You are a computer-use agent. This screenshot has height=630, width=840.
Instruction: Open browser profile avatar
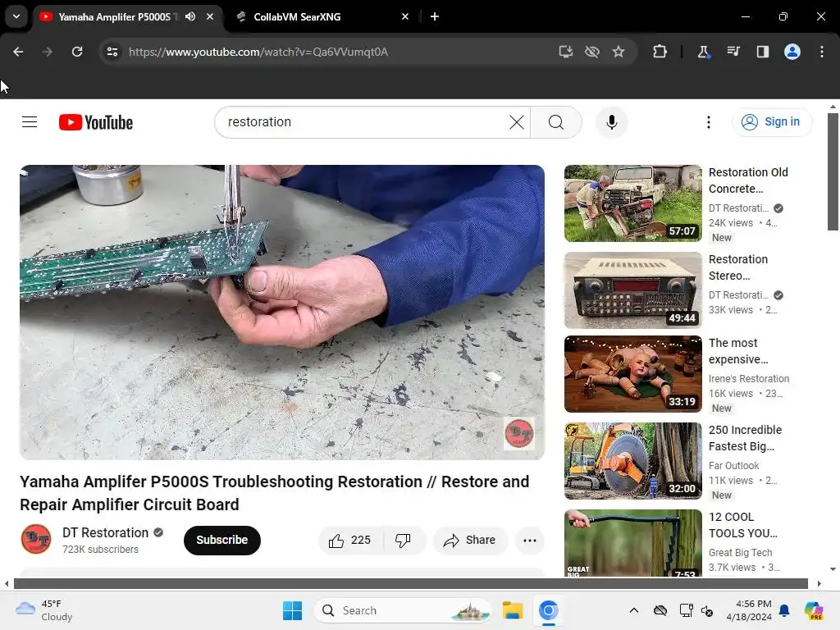point(792,52)
